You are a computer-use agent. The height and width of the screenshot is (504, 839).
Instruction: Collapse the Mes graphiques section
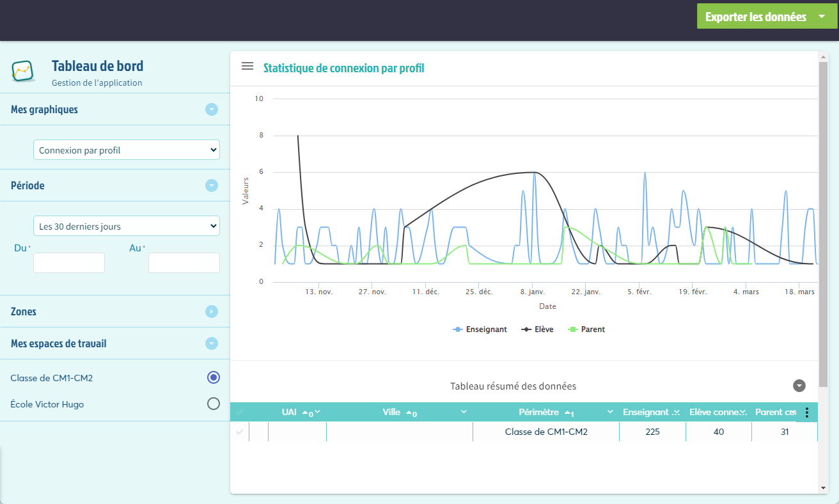(x=212, y=109)
